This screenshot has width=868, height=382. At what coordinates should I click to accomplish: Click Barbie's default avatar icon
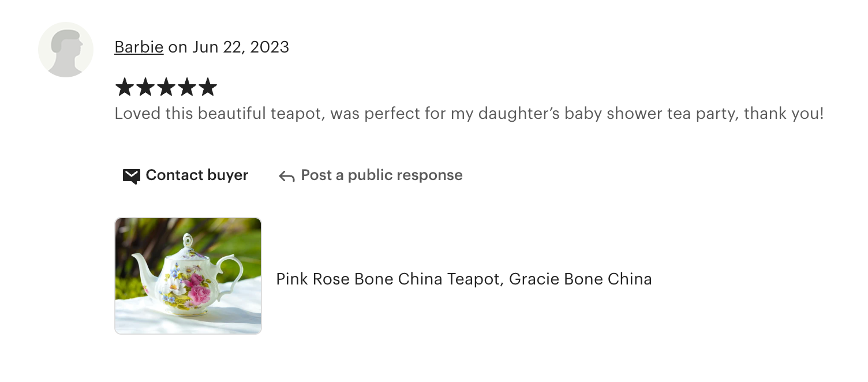[x=66, y=50]
